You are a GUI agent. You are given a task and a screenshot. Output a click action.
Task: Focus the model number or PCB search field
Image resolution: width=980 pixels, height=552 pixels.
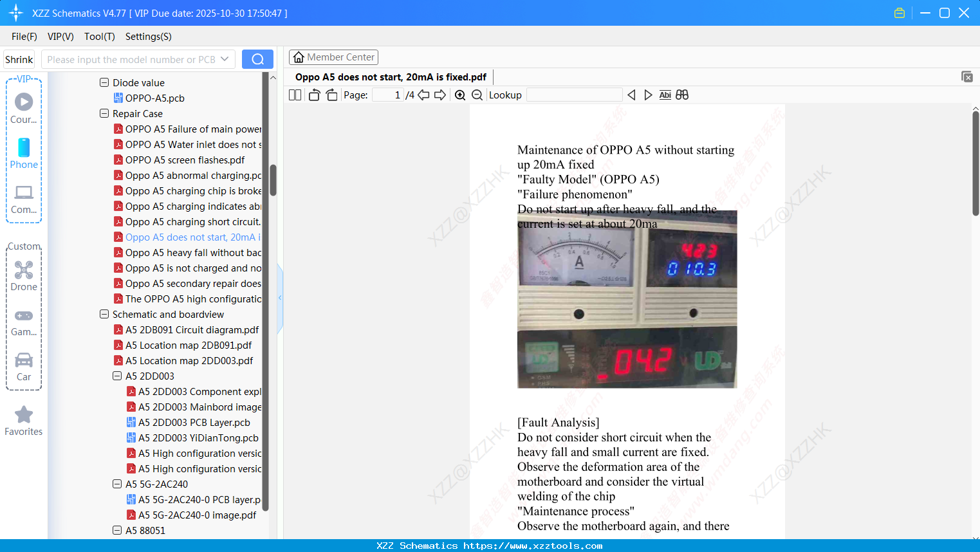tap(131, 59)
